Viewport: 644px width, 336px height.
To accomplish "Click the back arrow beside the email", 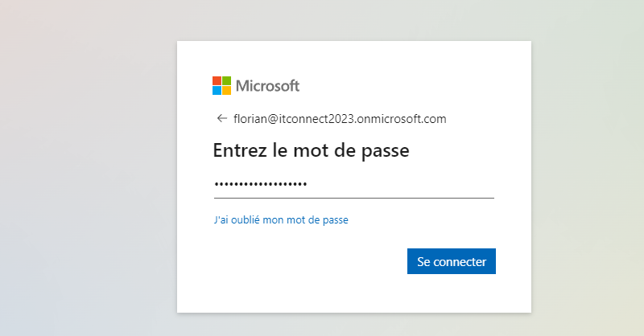I will (x=221, y=119).
